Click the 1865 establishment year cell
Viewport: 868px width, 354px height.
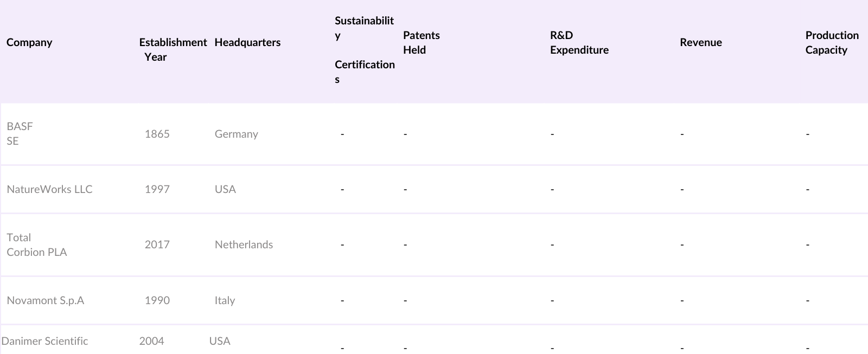(x=157, y=134)
